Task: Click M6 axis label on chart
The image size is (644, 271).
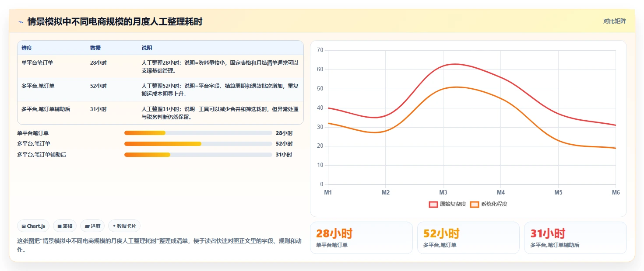Action: pos(616,192)
